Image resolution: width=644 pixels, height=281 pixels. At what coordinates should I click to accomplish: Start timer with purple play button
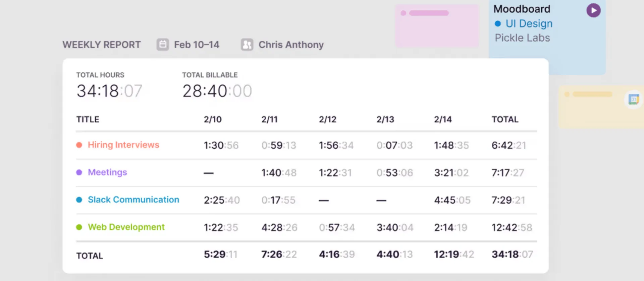(x=593, y=10)
